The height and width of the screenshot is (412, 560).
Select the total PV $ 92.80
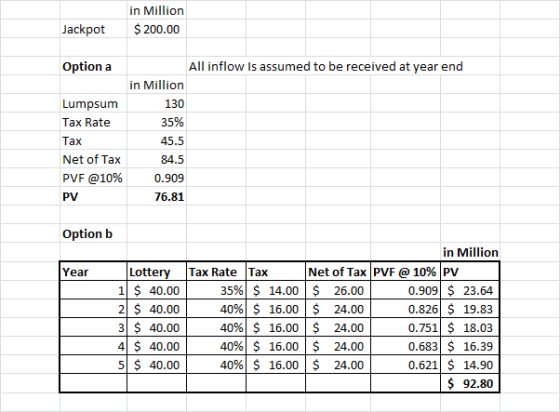pos(470,383)
